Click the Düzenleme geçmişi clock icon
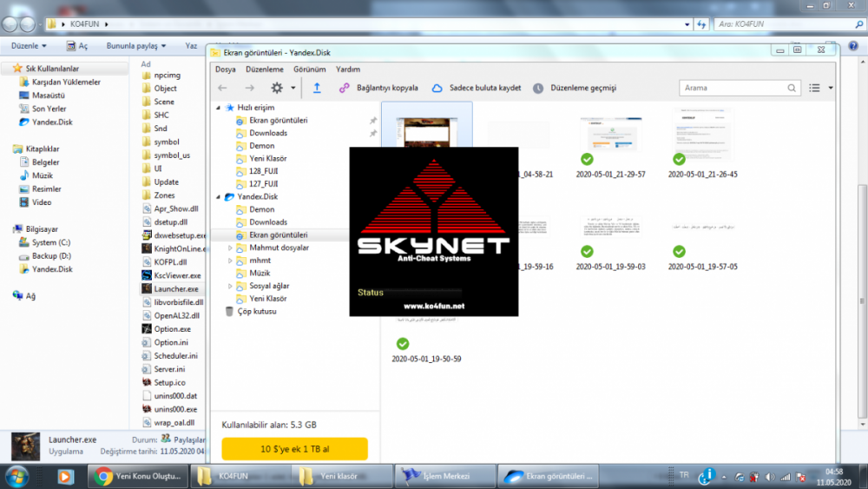 click(538, 88)
